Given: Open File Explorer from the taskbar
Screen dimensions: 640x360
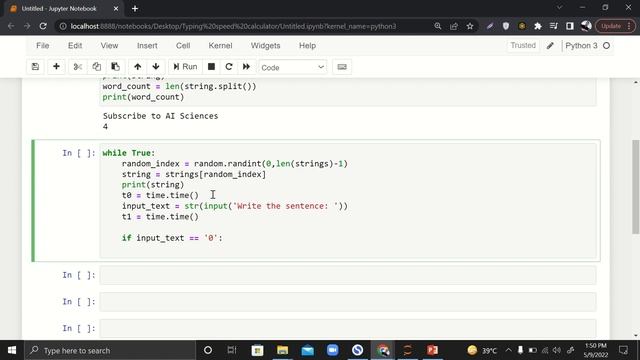Looking at the screenshot, I should point(282,350).
